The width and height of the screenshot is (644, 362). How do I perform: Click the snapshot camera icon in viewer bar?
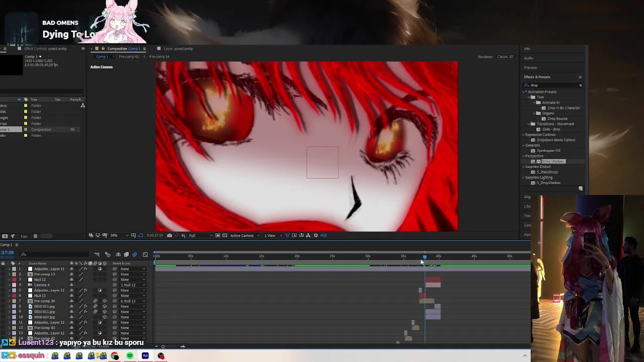click(x=170, y=235)
